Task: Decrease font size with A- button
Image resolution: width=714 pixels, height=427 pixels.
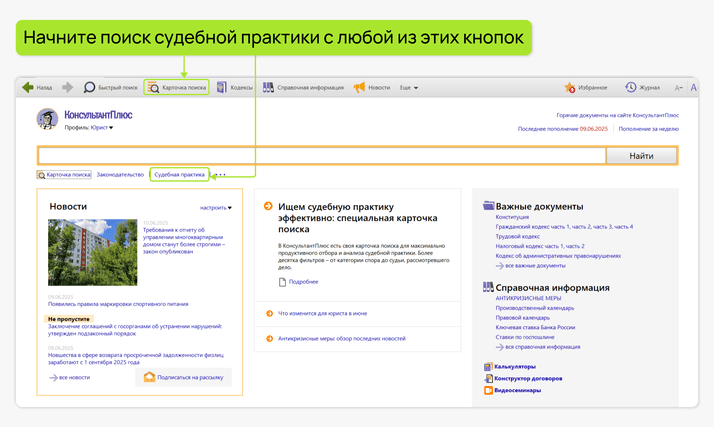Action: coord(678,87)
